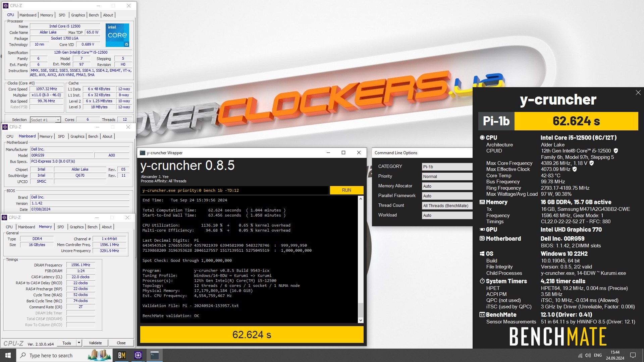
Task: Open the notification center icon
Action: [x=633, y=355]
